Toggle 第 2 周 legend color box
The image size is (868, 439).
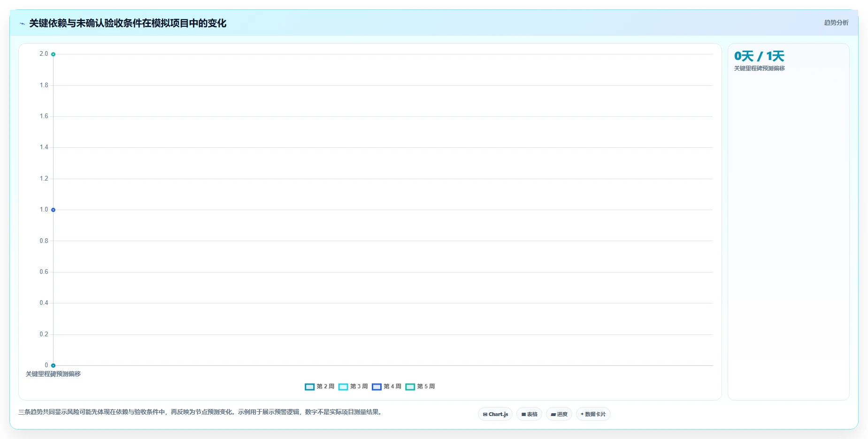pyautogui.click(x=309, y=387)
